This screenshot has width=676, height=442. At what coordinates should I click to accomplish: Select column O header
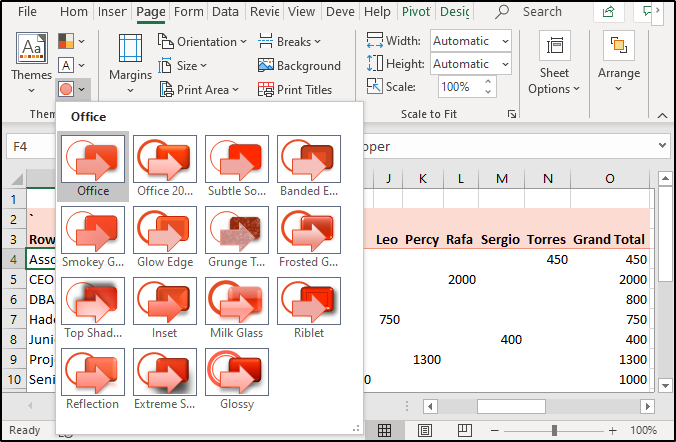coord(609,179)
